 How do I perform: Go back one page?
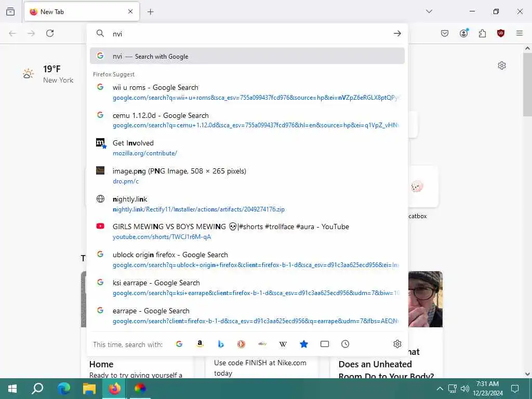(12, 33)
